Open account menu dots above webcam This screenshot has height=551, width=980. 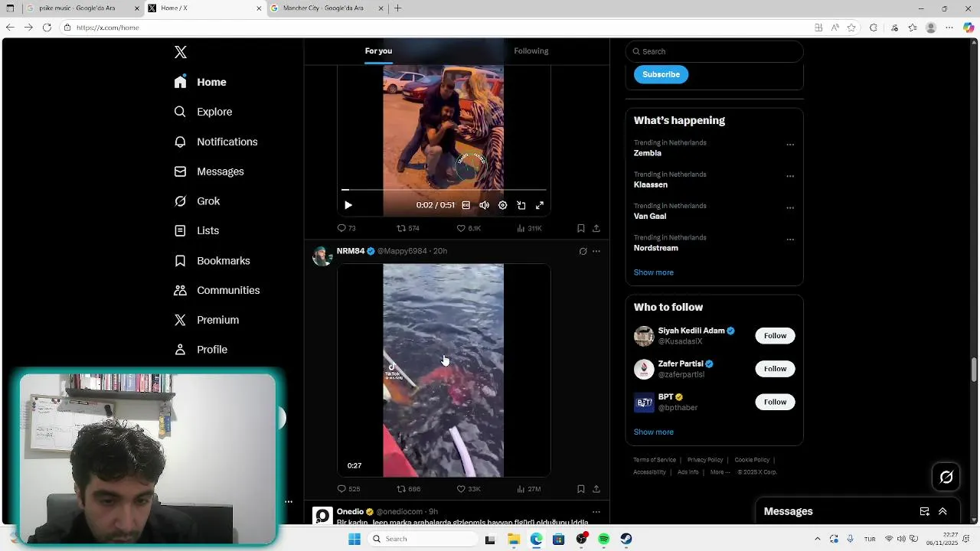289,502
